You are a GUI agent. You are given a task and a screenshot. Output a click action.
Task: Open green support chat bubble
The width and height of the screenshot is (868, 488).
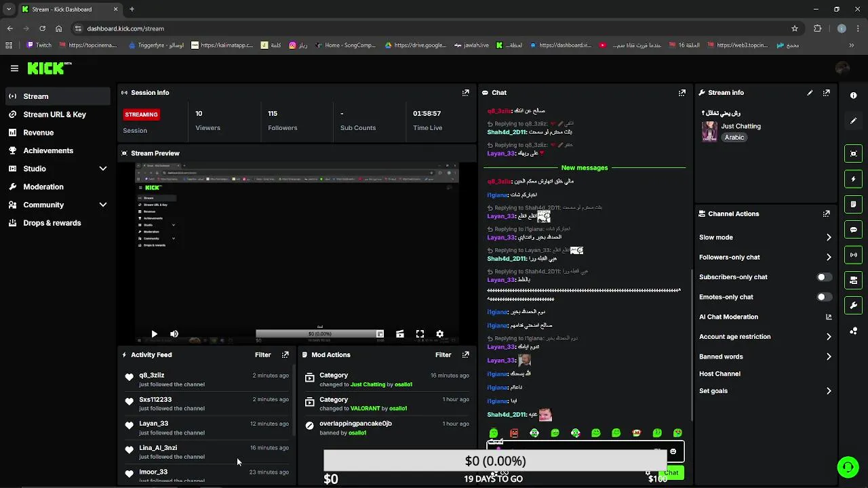pos(847,467)
